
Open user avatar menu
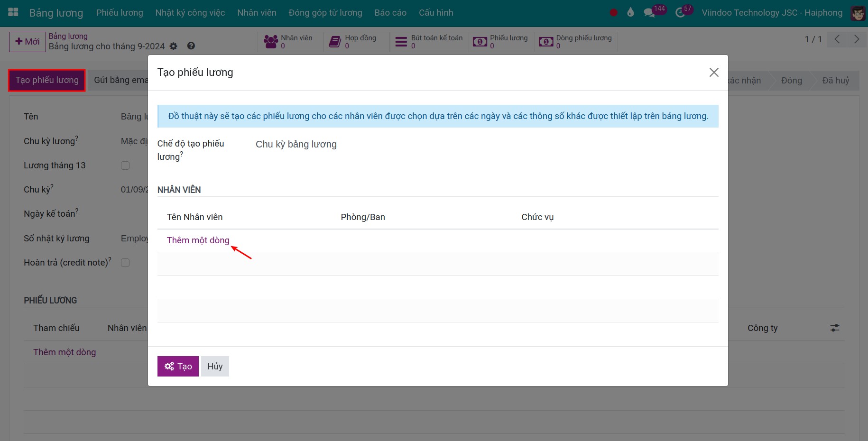(x=858, y=13)
